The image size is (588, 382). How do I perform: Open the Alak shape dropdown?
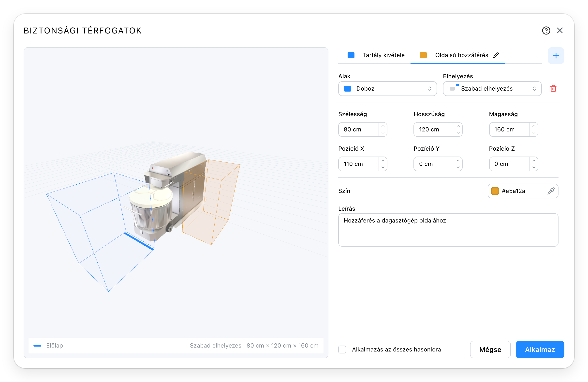[387, 89]
